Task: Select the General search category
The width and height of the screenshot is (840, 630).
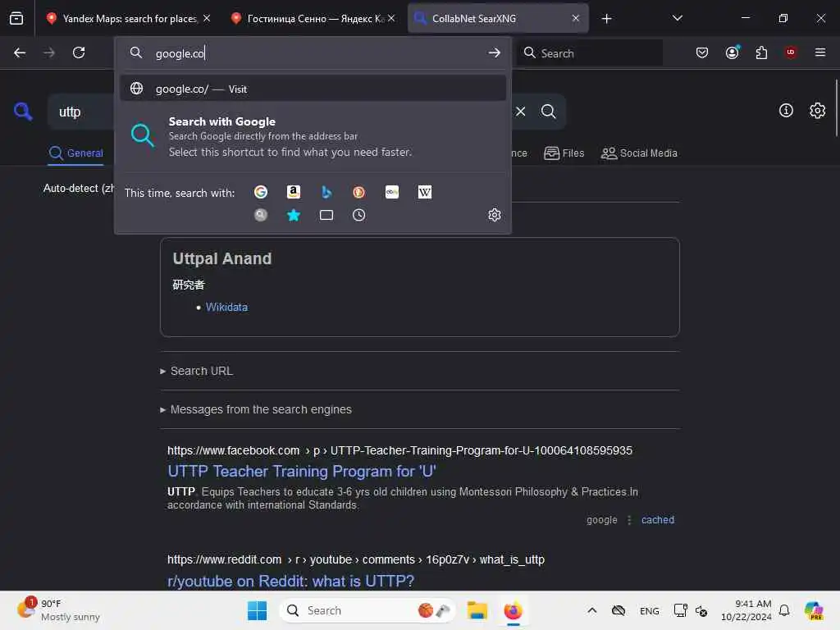Action: click(75, 153)
